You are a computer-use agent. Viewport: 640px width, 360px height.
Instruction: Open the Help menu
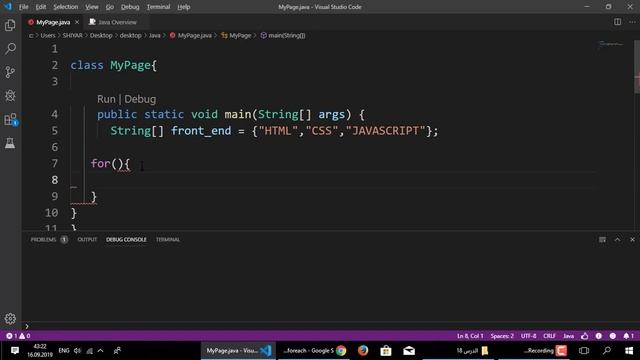point(184,7)
